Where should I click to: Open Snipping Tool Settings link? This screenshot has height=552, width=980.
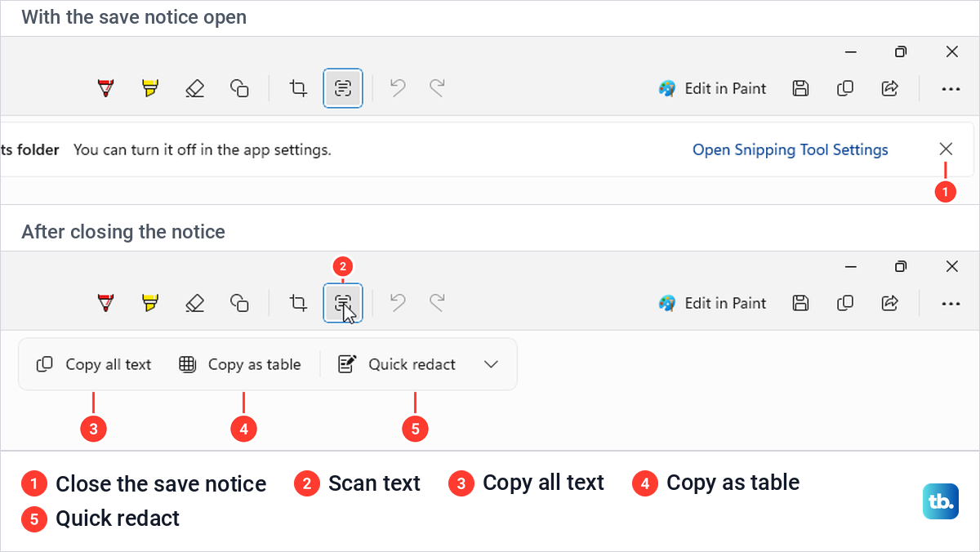pos(790,149)
